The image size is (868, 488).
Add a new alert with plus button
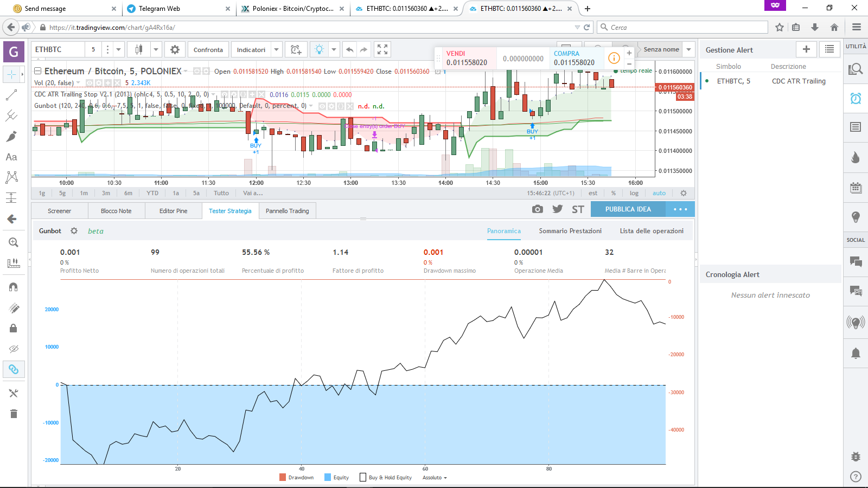806,49
